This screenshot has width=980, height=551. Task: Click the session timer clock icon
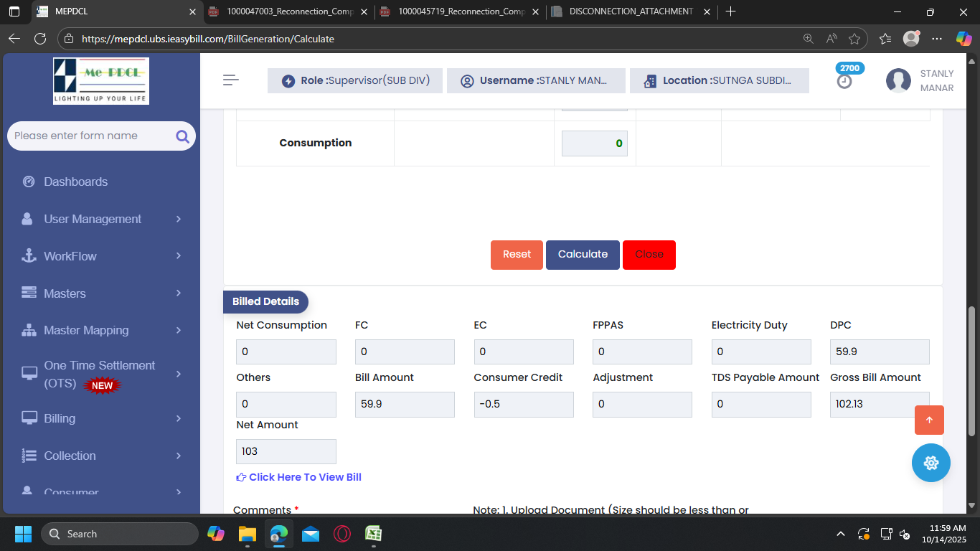[844, 82]
